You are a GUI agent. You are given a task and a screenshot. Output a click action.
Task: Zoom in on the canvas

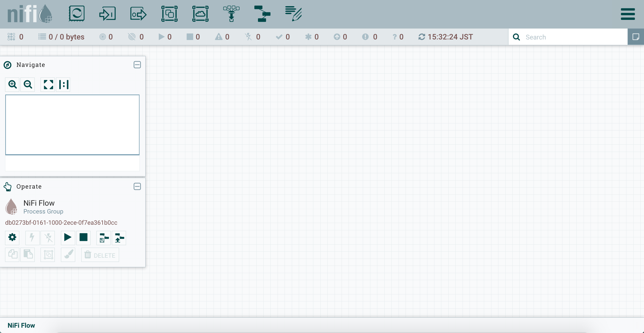[x=12, y=85]
